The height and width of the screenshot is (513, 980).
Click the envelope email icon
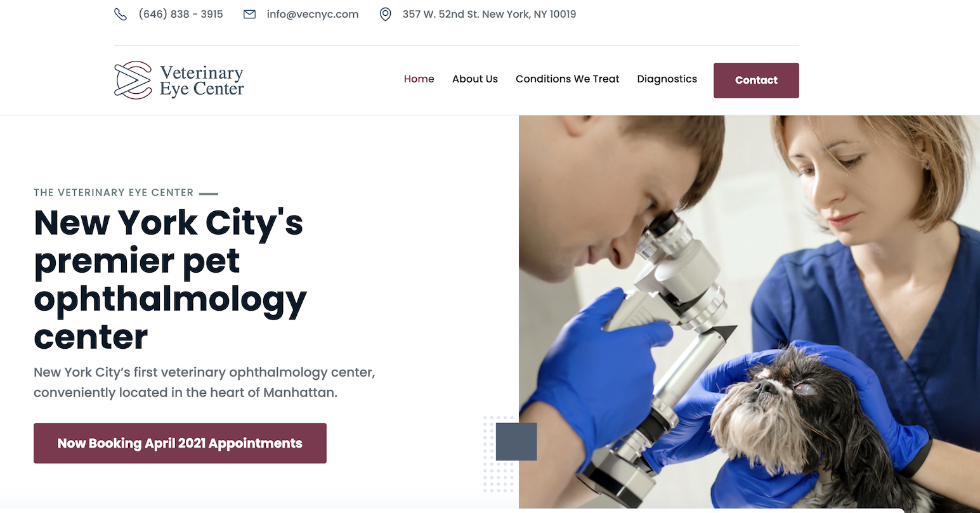[x=250, y=14]
